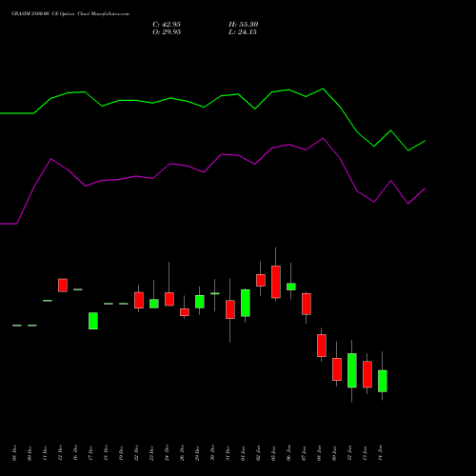Click the low price value L: 24.15
Screen dimensions: 476x476
click(243, 32)
